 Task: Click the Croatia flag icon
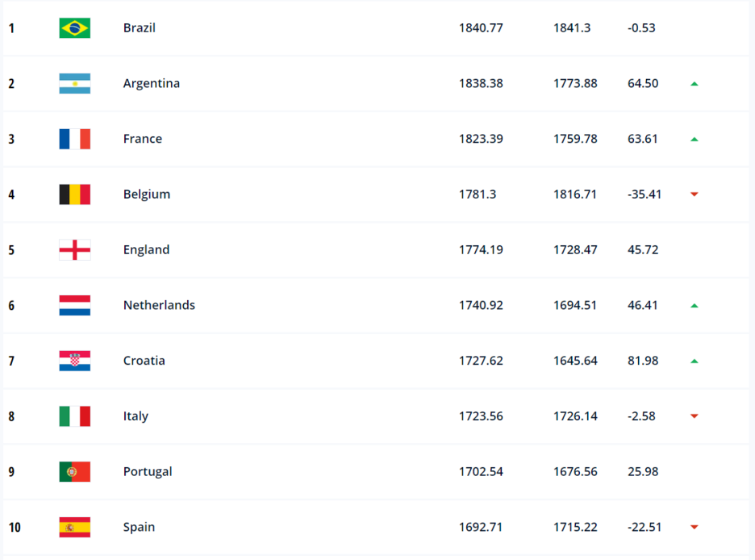(x=75, y=361)
